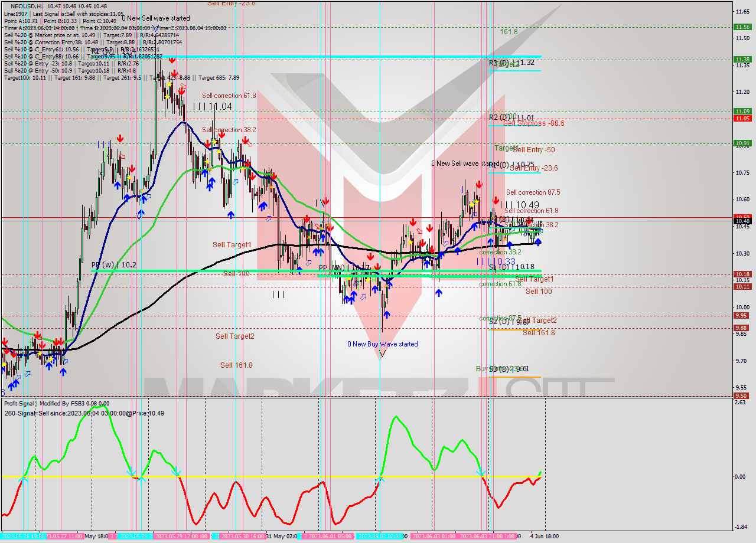Image resolution: width=756 pixels, height=543 pixels.
Task: Click the black 10.48 current price tag
Action: tap(742, 221)
